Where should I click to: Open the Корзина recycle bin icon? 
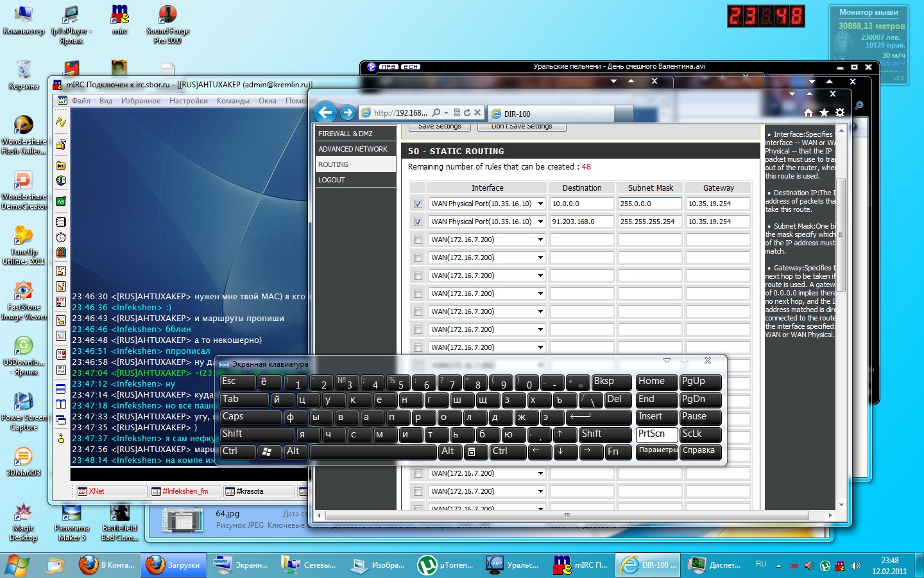coord(24,75)
